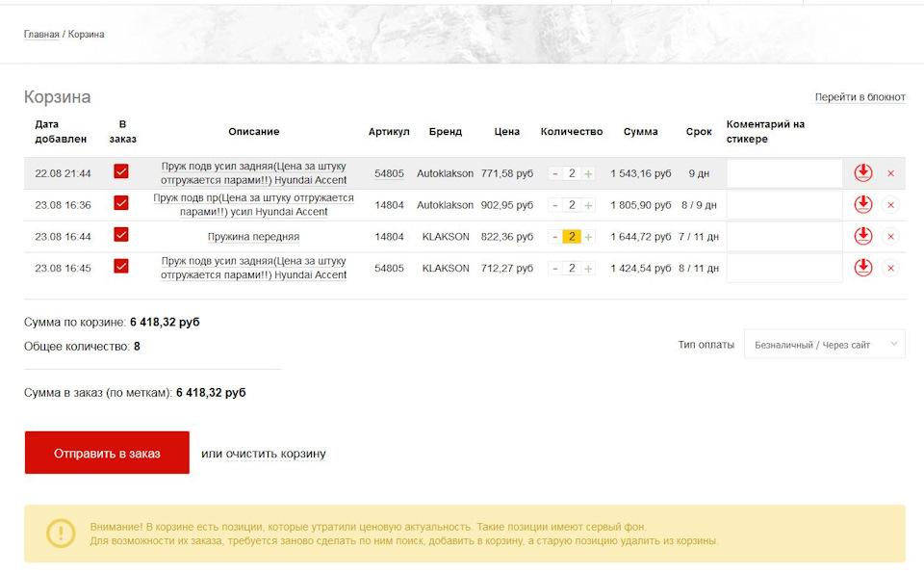Click the Корзина page heading
The width and height of the screenshot is (924, 573).
57,96
